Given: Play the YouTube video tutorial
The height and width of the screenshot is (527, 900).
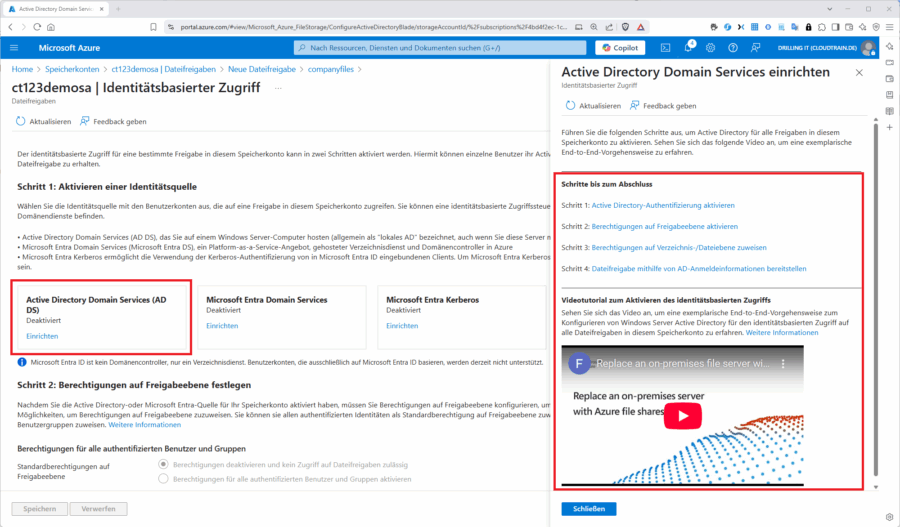Looking at the screenshot, I should 682,416.
